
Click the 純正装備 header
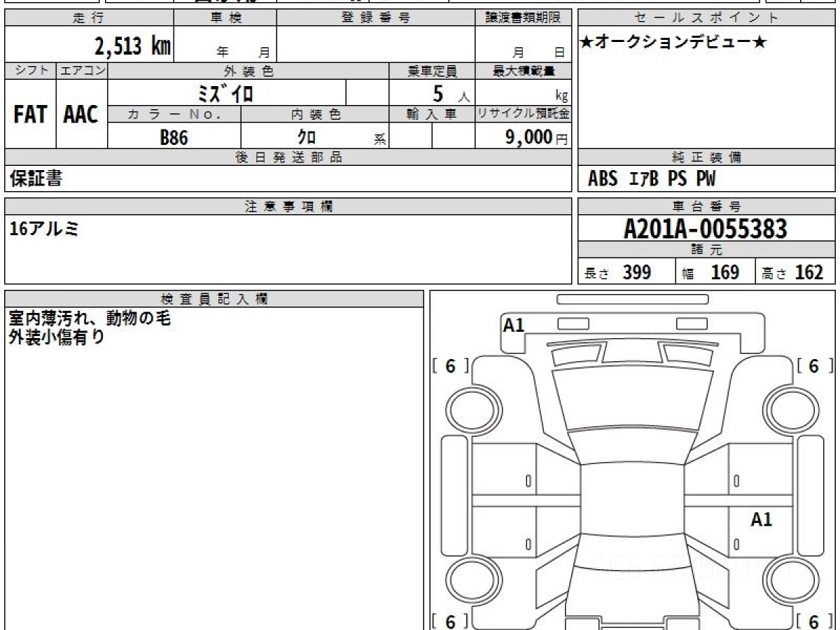tap(706, 157)
